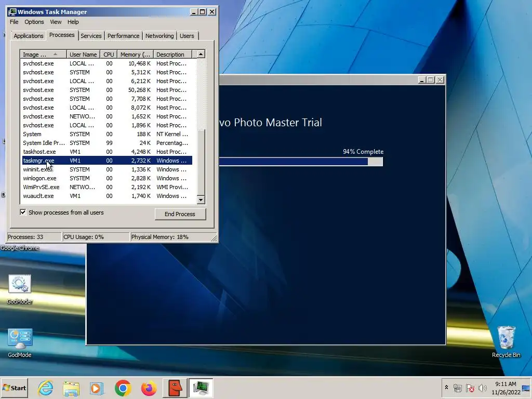Click the Task Manager title bar icon
The width and height of the screenshot is (532, 399).
coord(12,12)
